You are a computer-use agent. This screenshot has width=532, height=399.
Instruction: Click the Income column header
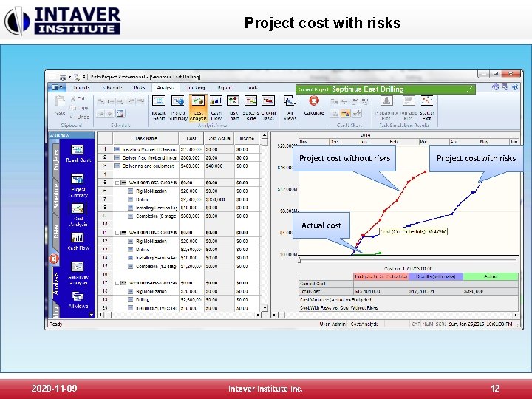tap(247, 138)
